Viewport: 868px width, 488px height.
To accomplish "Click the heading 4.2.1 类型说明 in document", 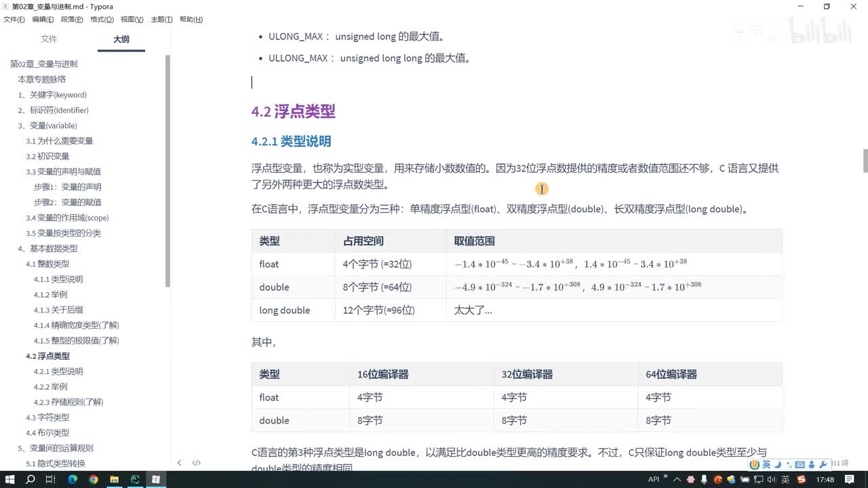I will click(291, 142).
